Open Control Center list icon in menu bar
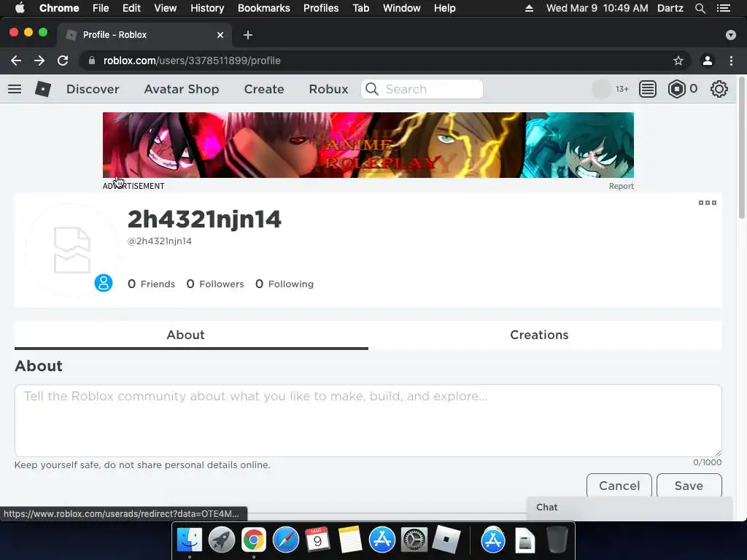The image size is (747, 560). tap(724, 8)
